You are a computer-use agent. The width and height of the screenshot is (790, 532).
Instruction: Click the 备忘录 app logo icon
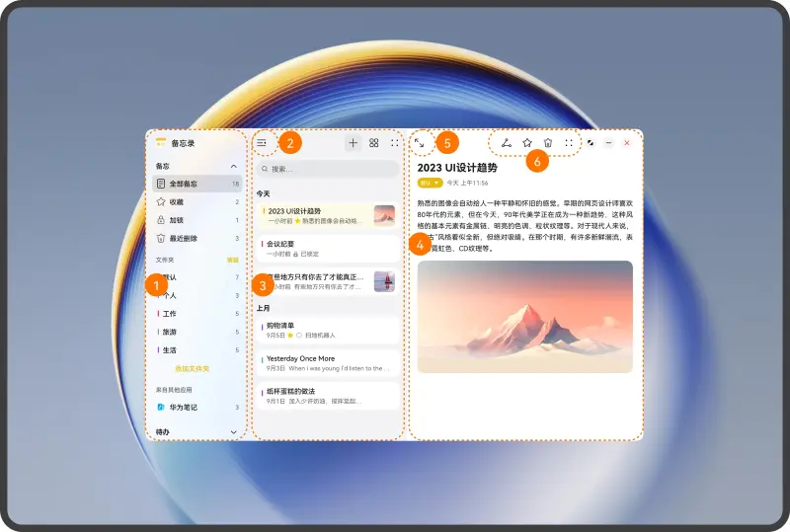coord(161,142)
